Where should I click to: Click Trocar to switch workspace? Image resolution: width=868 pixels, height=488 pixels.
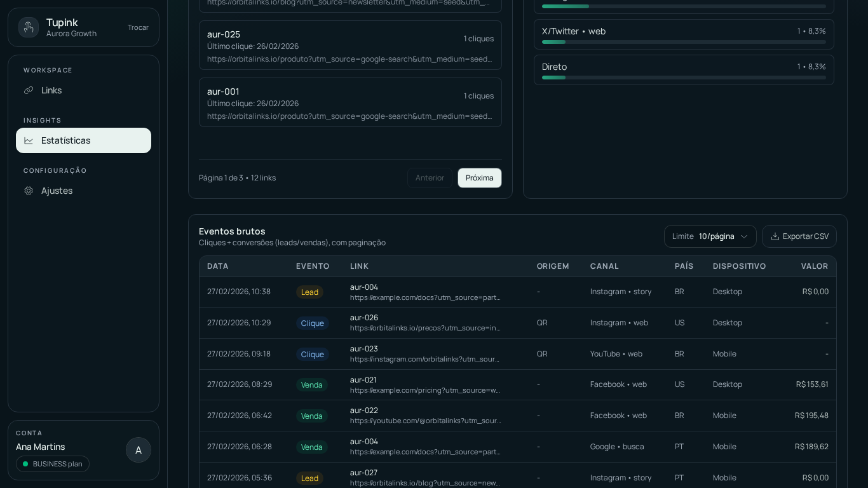(x=138, y=27)
